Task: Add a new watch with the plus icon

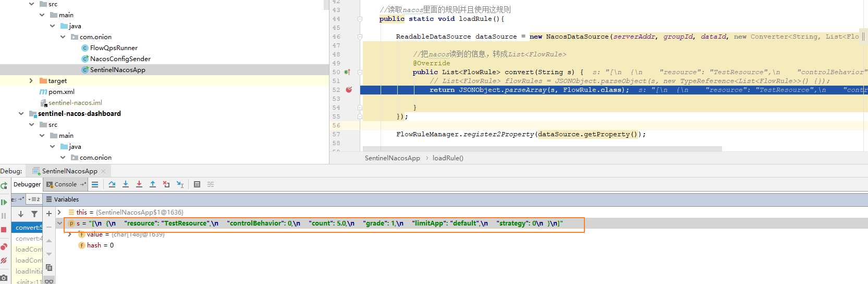Action: [x=49, y=214]
